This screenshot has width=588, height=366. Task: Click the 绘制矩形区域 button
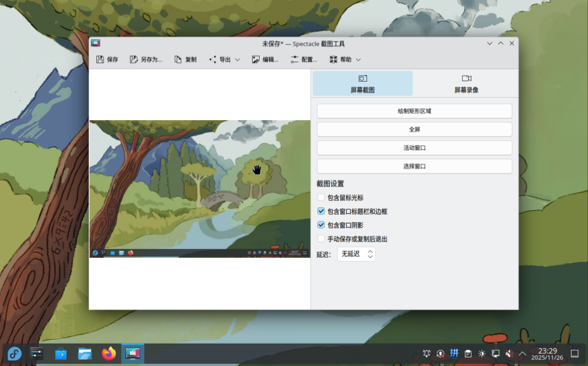[x=414, y=111]
